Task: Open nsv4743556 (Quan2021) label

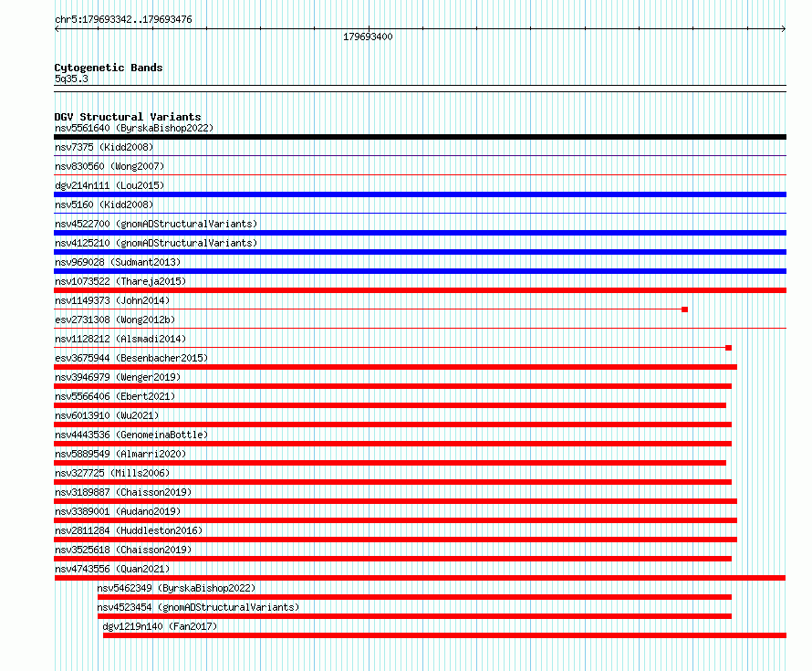Action: click(x=112, y=569)
